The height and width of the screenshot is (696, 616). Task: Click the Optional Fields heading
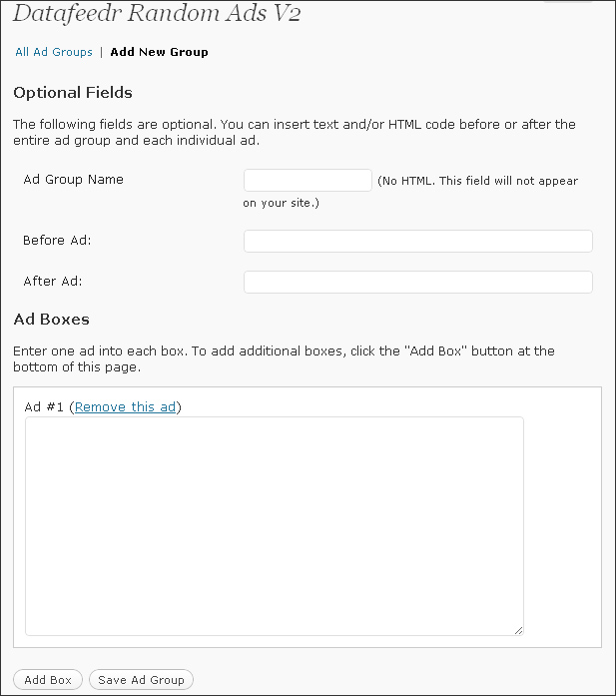(73, 93)
